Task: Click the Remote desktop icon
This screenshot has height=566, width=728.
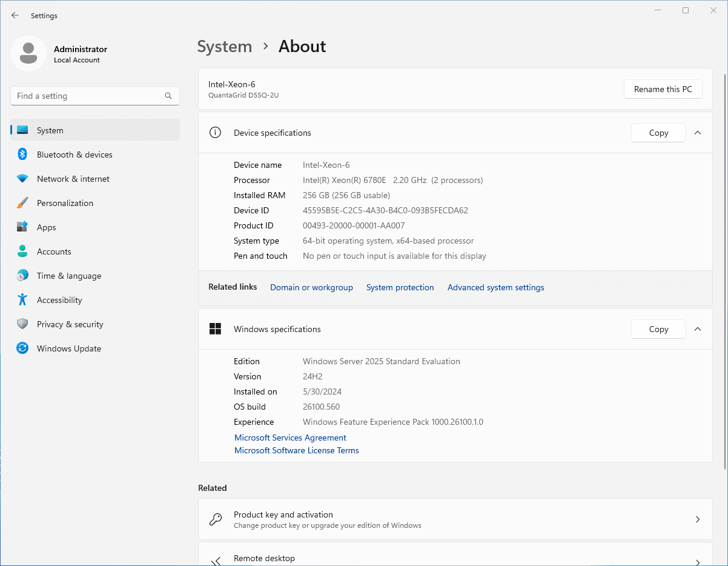Action: (x=215, y=561)
